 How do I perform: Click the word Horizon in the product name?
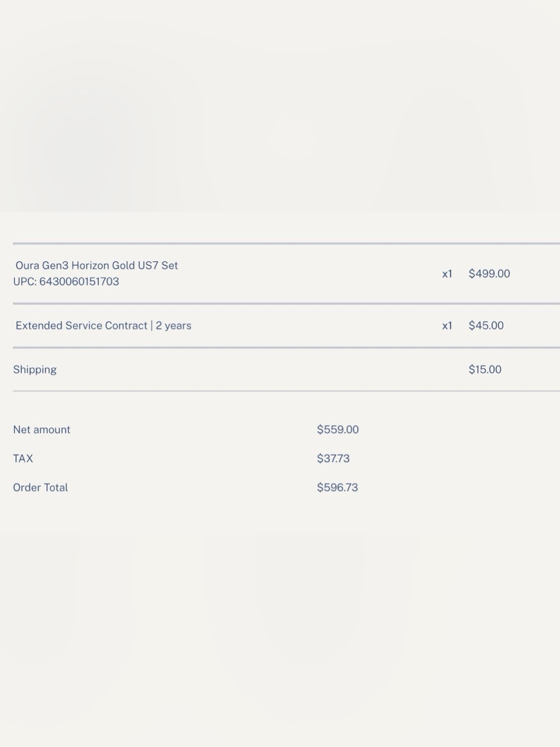(x=90, y=266)
